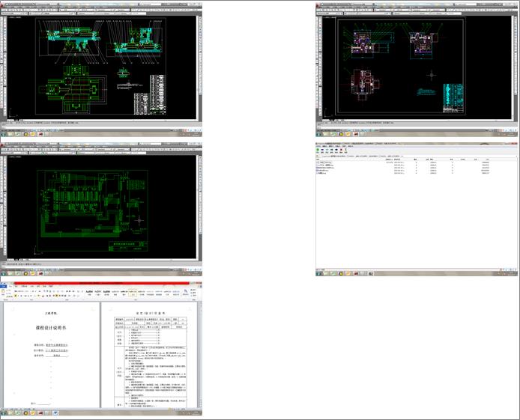
Task: Click the Start button below the Word window
Action: (3, 413)
